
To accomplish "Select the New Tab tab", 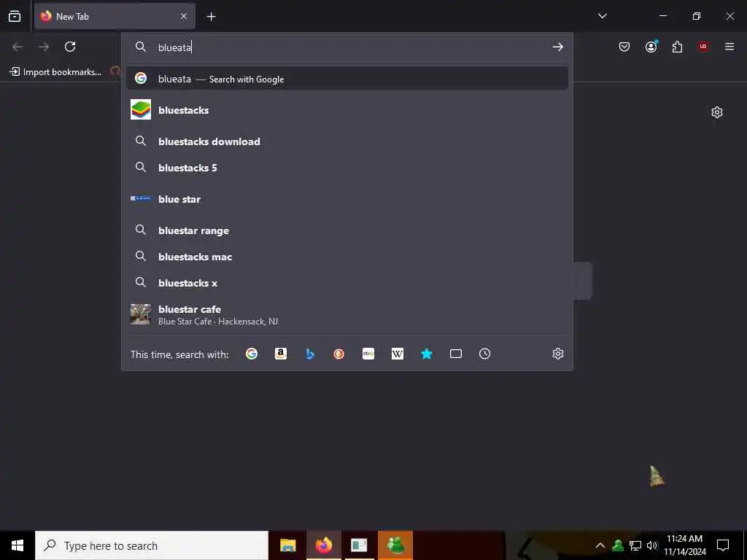I will (x=115, y=16).
